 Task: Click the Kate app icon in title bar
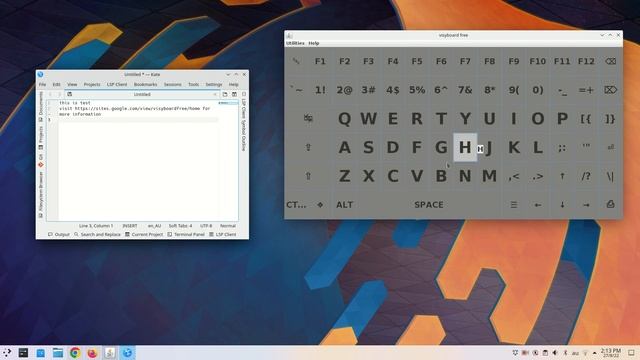40,74
